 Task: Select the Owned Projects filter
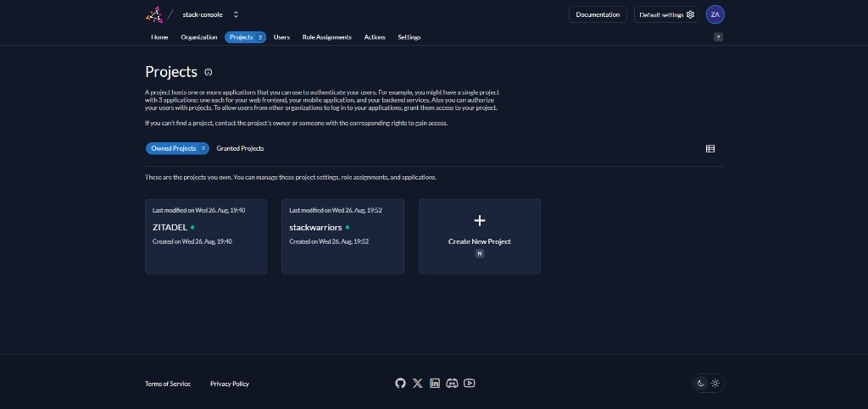click(177, 148)
